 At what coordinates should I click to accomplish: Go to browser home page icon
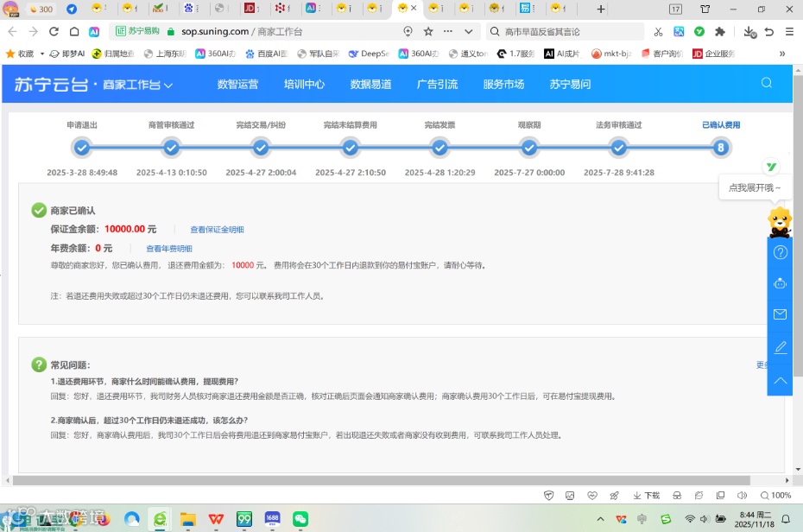pos(74,32)
